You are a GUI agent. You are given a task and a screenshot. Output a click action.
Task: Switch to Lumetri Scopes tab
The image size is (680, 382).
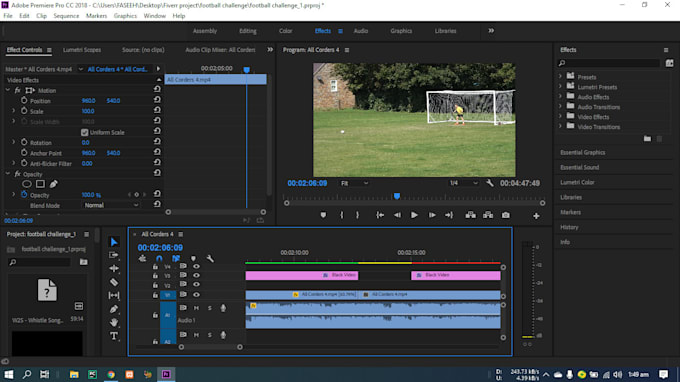point(82,50)
